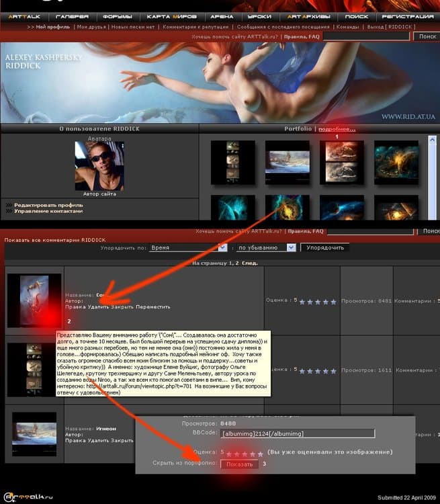
Task: Open the Игнеон ship artwork thumbnail
Action: [34, 433]
